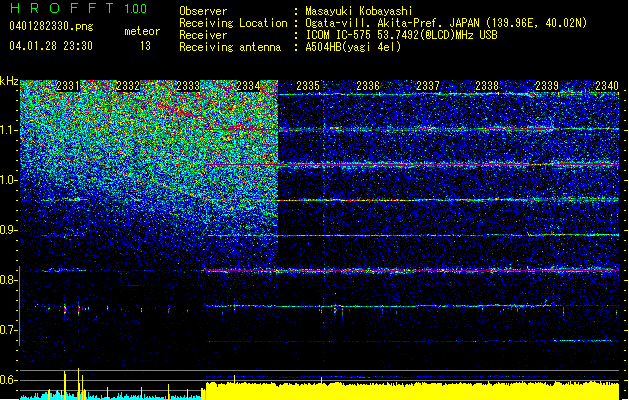This screenshot has width=629, height=400.
Task: Click the ICOM IC-575 receiver value
Action: pos(401,35)
